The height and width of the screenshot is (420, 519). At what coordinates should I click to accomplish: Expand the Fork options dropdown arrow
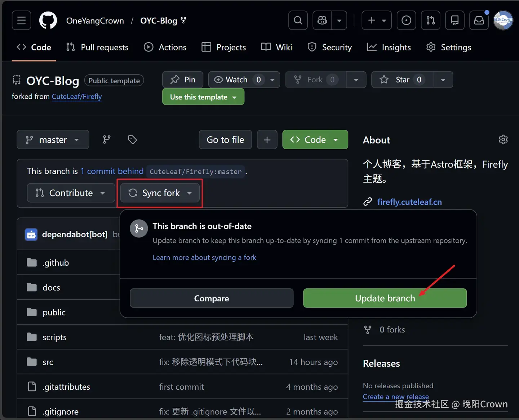tap(356, 80)
